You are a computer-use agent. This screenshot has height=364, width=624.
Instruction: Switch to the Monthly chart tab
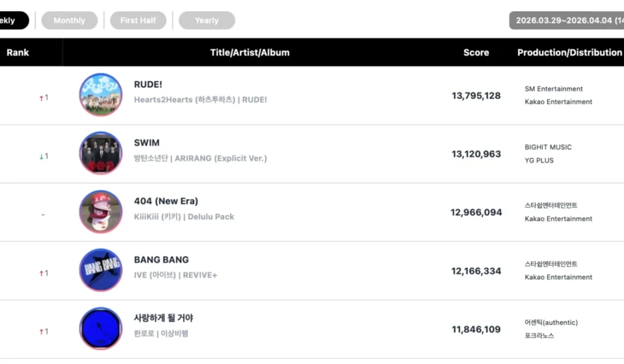click(x=70, y=20)
